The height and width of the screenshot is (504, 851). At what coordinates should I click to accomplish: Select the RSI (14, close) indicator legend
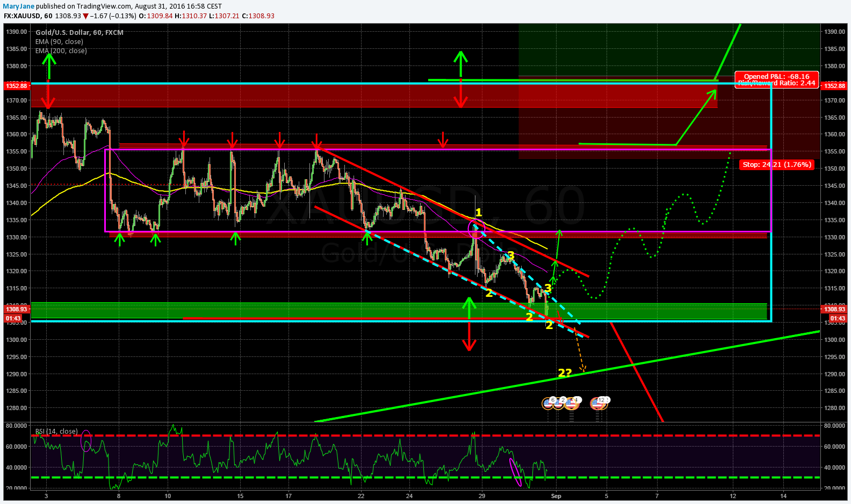point(56,431)
